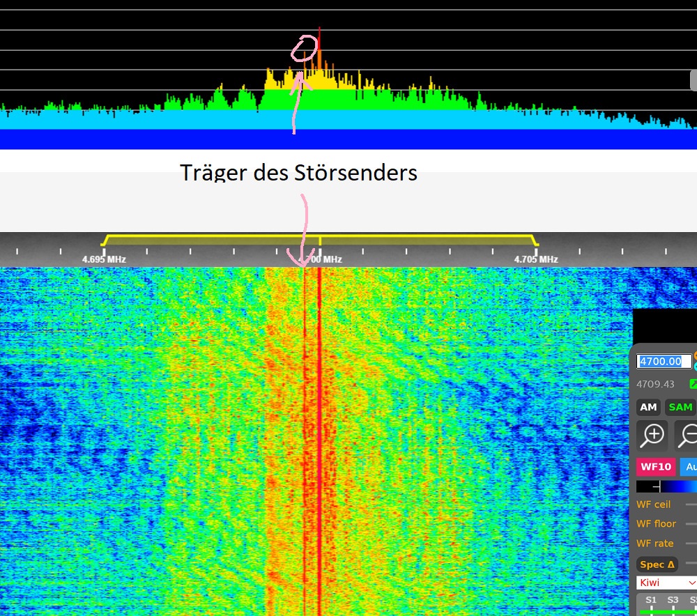Click the gray handle at spectrum's right edge
The width and height of the screenshot is (697, 616).
click(694, 79)
